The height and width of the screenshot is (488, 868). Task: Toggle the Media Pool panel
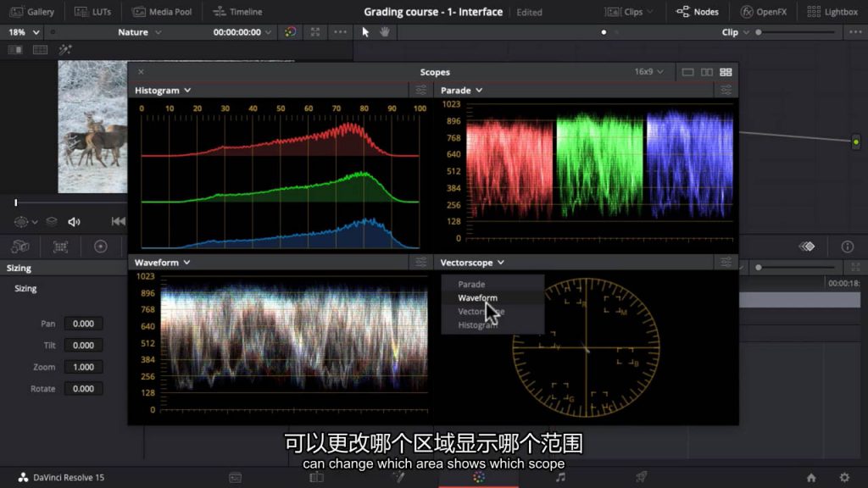click(162, 12)
